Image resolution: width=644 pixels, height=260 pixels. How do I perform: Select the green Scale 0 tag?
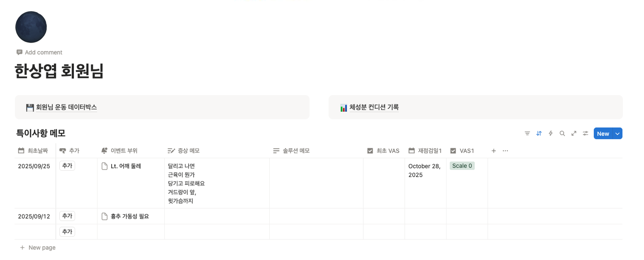(x=462, y=166)
